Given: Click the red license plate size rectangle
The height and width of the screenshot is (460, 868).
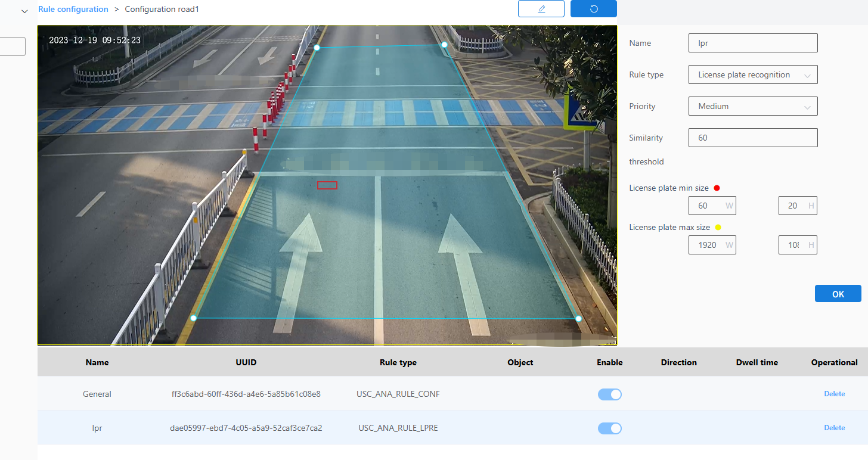Looking at the screenshot, I should pos(327,185).
